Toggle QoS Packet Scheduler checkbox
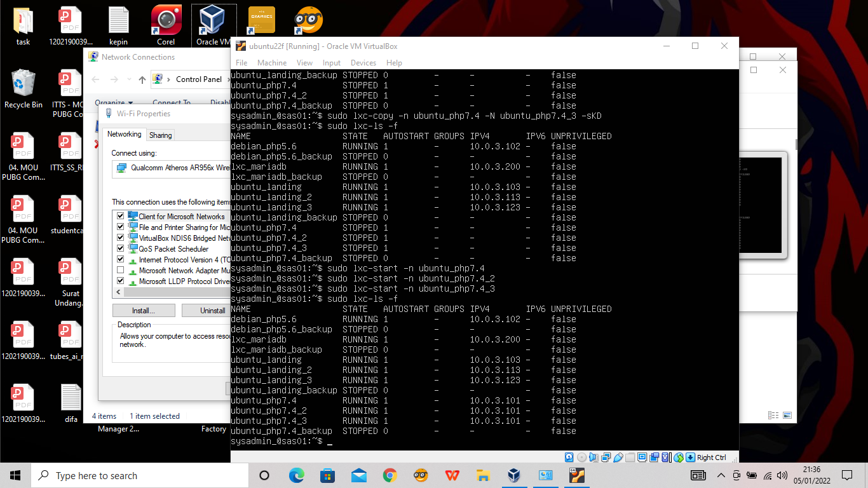The height and width of the screenshot is (488, 868). [121, 248]
